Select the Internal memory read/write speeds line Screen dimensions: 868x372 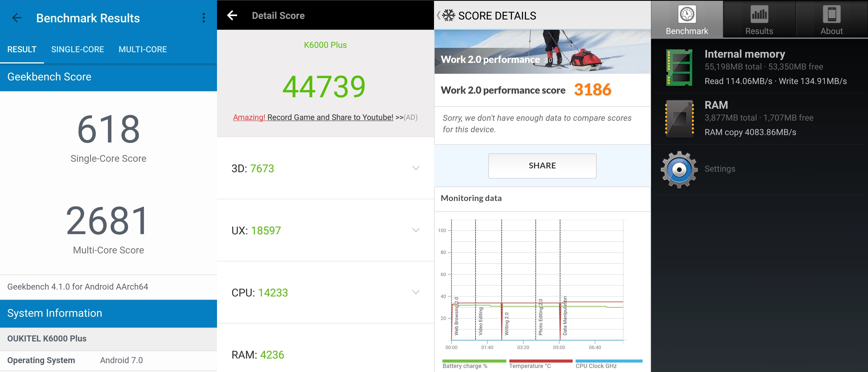pos(776,81)
